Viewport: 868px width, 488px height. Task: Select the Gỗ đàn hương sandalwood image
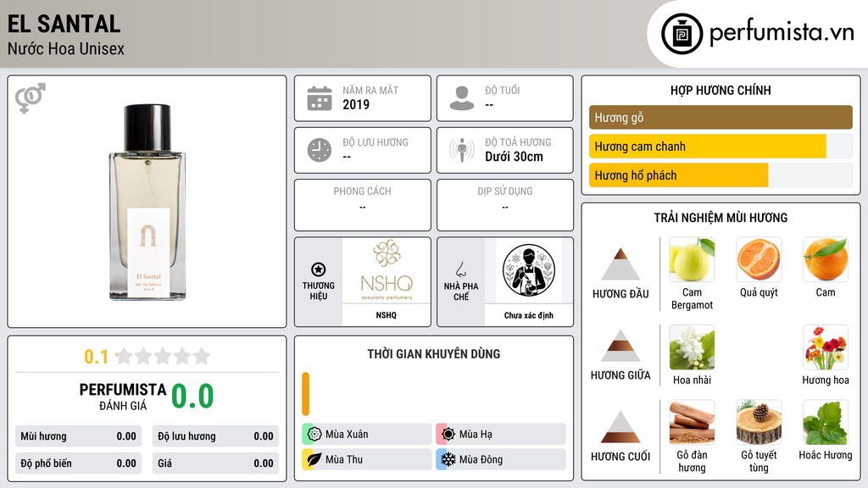tap(692, 423)
